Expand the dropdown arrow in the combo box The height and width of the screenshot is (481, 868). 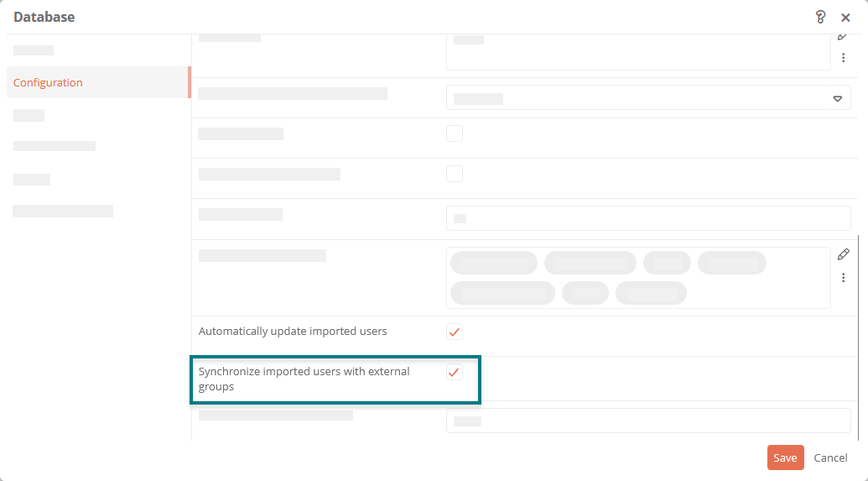pyautogui.click(x=838, y=99)
